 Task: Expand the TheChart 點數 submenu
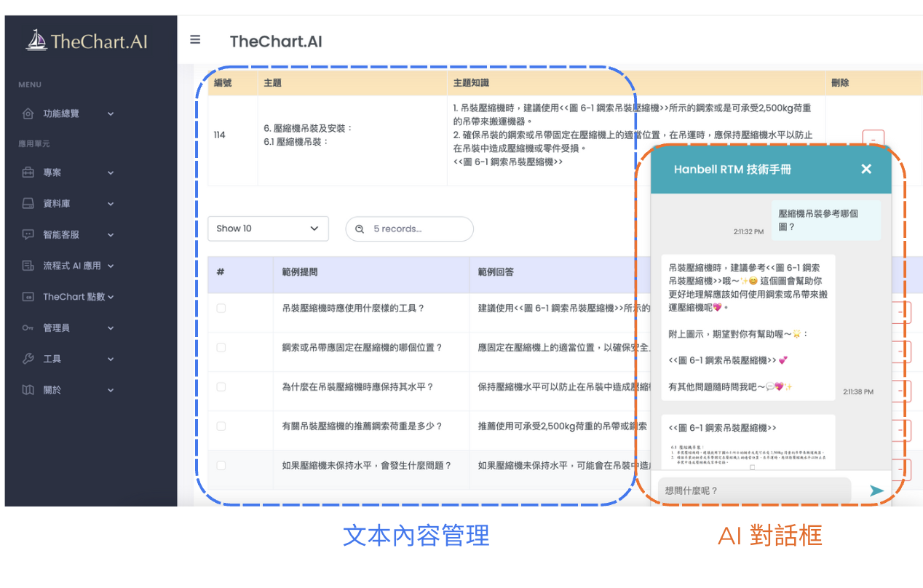point(77,297)
